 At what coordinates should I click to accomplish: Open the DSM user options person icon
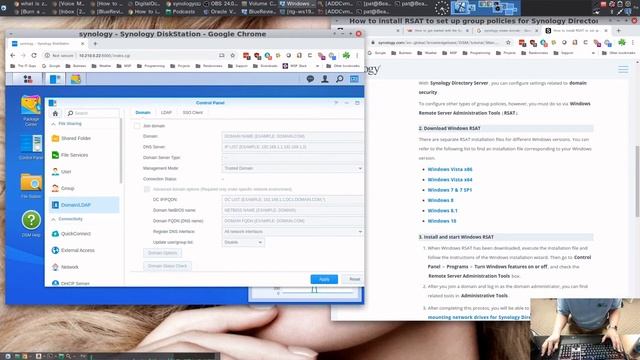click(325, 79)
